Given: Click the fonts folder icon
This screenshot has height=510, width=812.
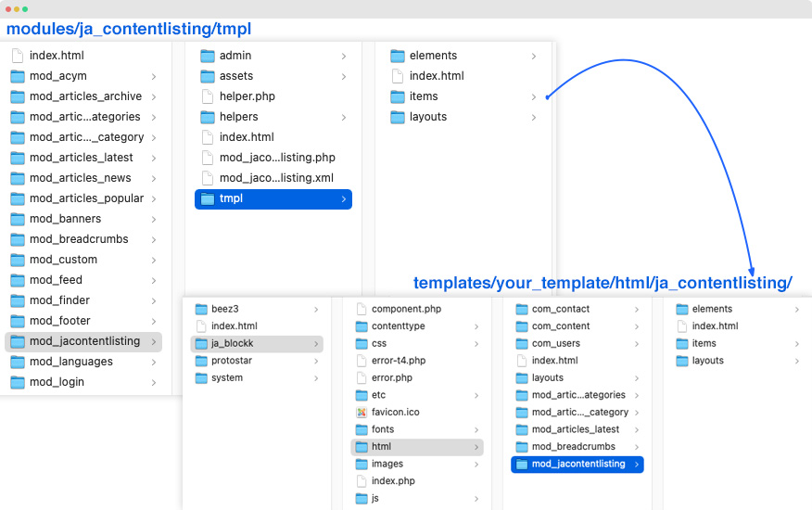Looking at the screenshot, I should point(362,429).
